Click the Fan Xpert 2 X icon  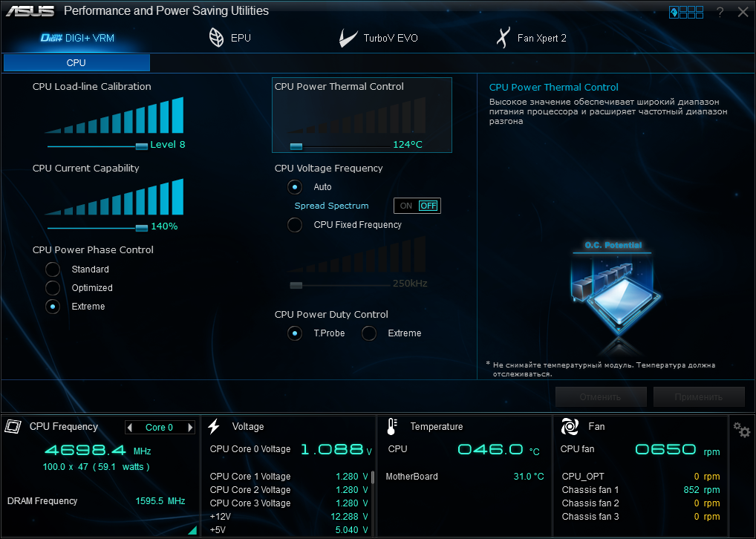tap(503, 38)
